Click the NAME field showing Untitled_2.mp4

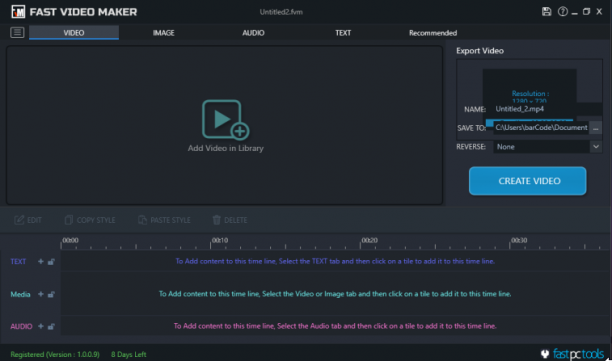click(x=547, y=109)
